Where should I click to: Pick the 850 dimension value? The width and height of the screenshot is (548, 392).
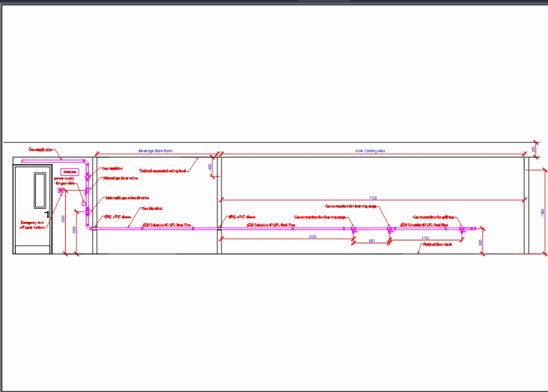(x=371, y=240)
